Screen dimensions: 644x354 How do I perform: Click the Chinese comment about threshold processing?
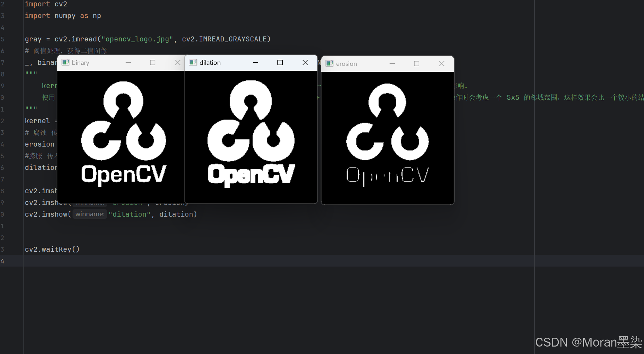click(x=66, y=51)
